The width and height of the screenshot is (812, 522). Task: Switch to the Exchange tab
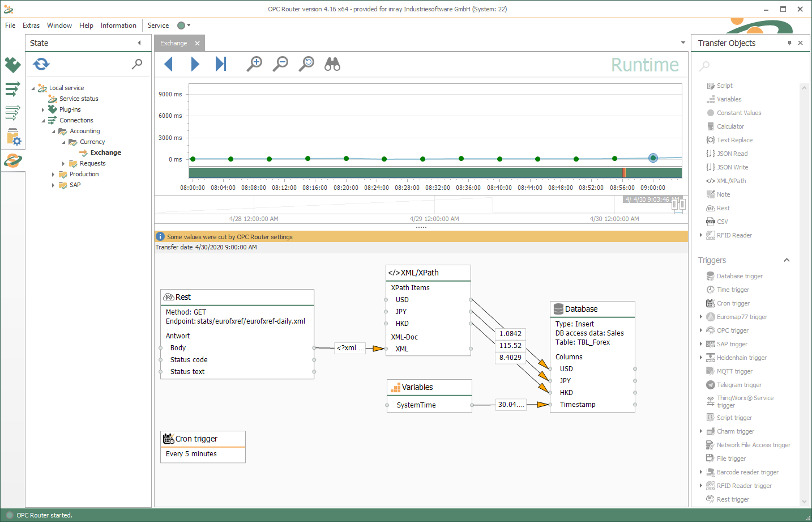point(174,43)
